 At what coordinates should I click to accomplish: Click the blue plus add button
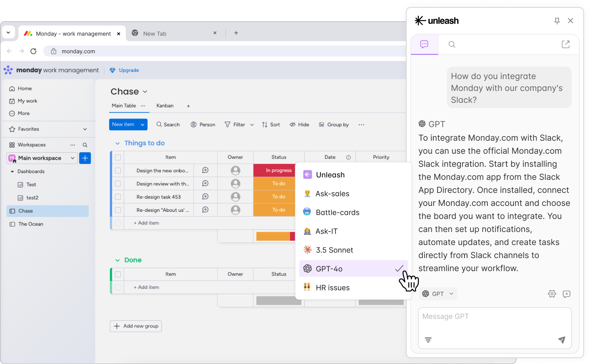85,158
